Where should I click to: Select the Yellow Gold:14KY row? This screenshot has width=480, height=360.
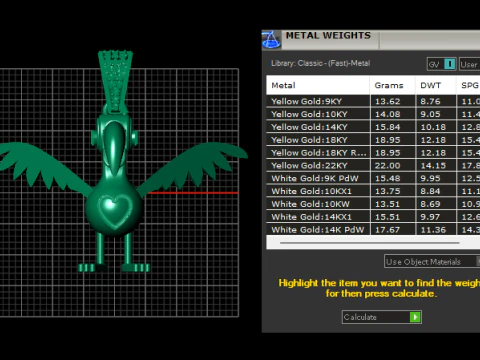point(373,127)
